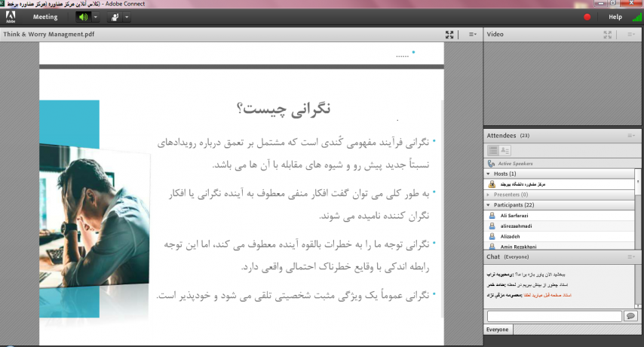
Task: Click the red recording indicator
Action: click(x=587, y=17)
